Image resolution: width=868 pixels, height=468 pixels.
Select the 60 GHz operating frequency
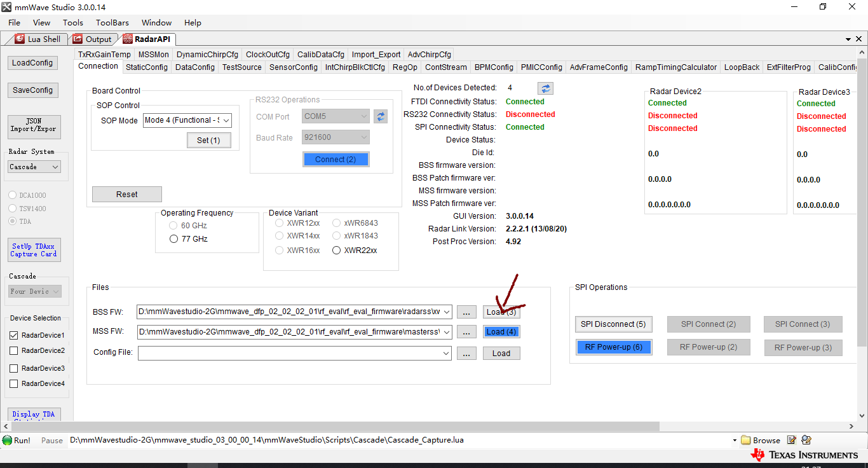click(173, 226)
